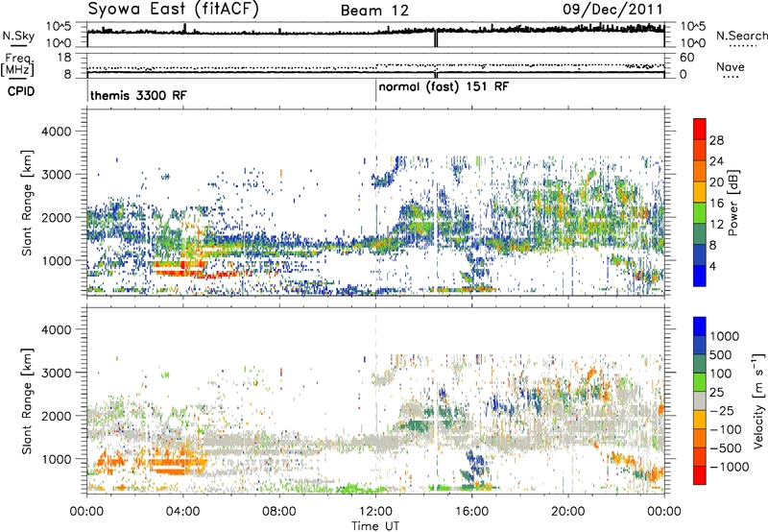Viewport: 768px width, 532px height.
Task: Click the noise data gap near 14:30
Action: [436, 38]
